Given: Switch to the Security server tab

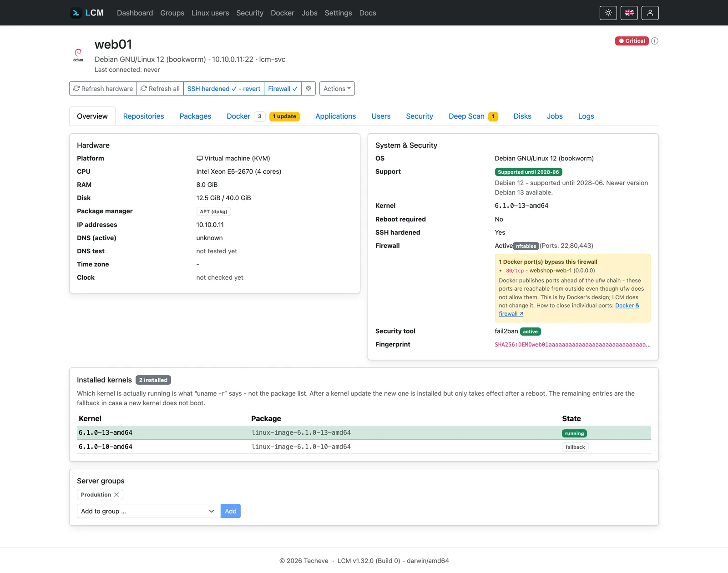Looking at the screenshot, I should [420, 116].
